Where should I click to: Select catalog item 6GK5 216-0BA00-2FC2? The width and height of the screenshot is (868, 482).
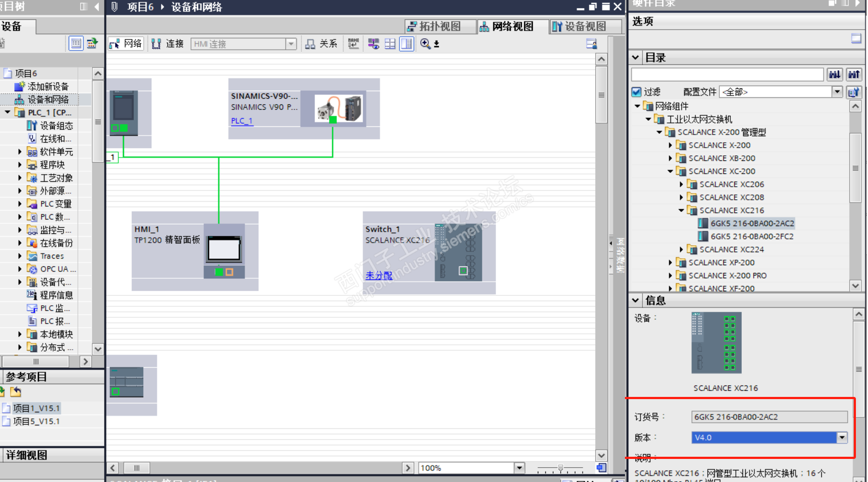(752, 237)
